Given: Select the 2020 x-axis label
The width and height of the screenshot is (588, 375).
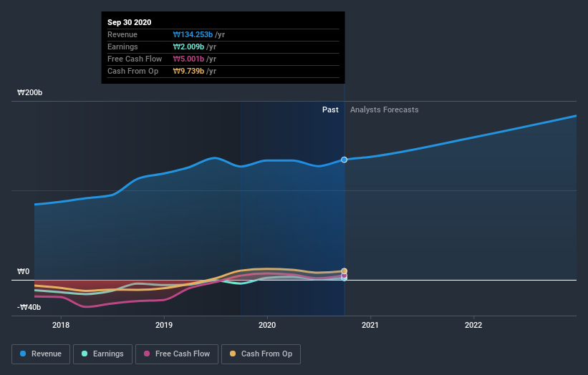Looking at the screenshot, I should (x=267, y=325).
